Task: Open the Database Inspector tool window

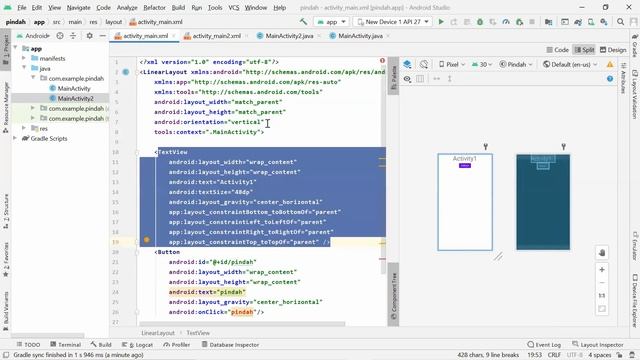Action: pos(230,344)
